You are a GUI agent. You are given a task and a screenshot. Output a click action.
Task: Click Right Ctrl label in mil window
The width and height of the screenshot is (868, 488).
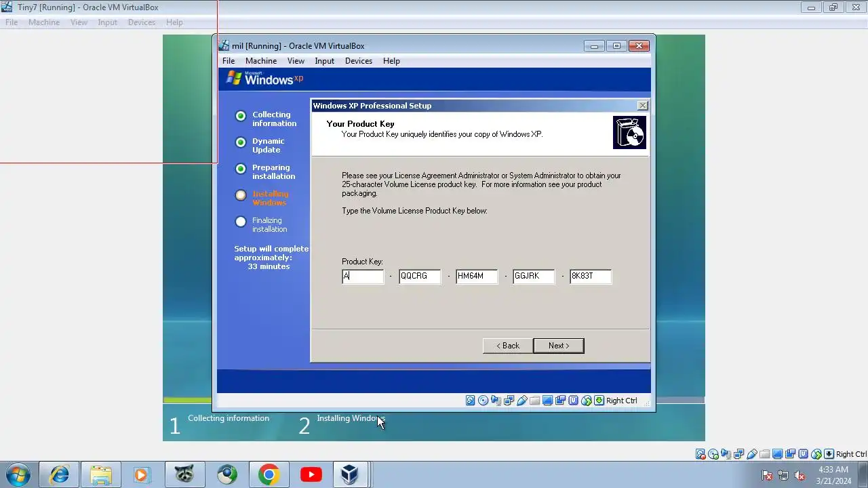[621, 401]
